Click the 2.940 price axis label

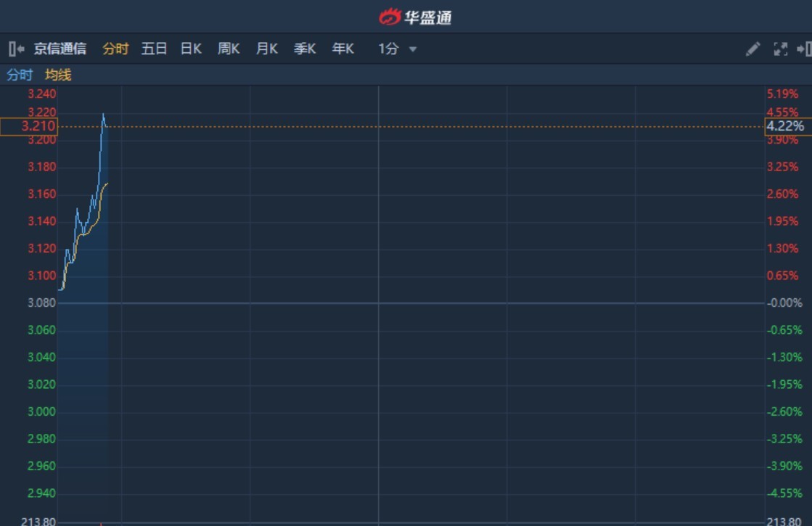[x=41, y=493]
